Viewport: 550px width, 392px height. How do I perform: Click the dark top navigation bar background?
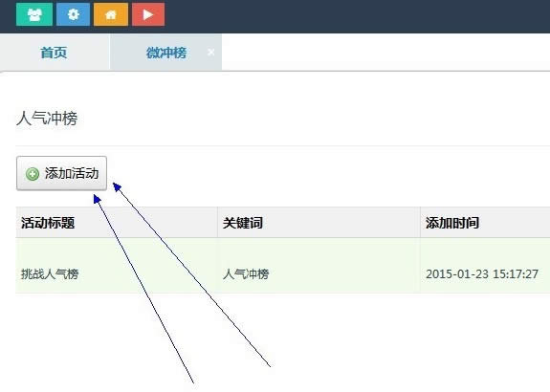(351, 16)
